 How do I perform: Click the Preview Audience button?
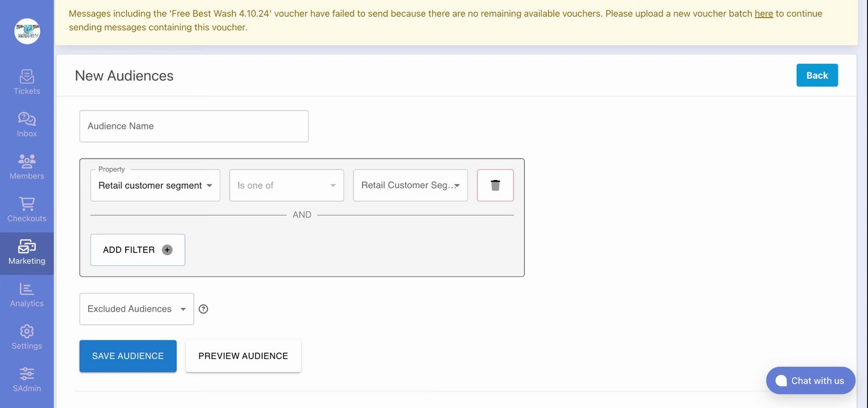coord(243,356)
